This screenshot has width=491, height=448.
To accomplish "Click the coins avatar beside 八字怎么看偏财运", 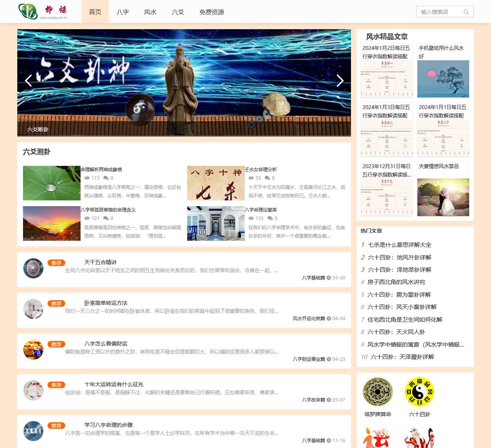I will coord(33,350).
